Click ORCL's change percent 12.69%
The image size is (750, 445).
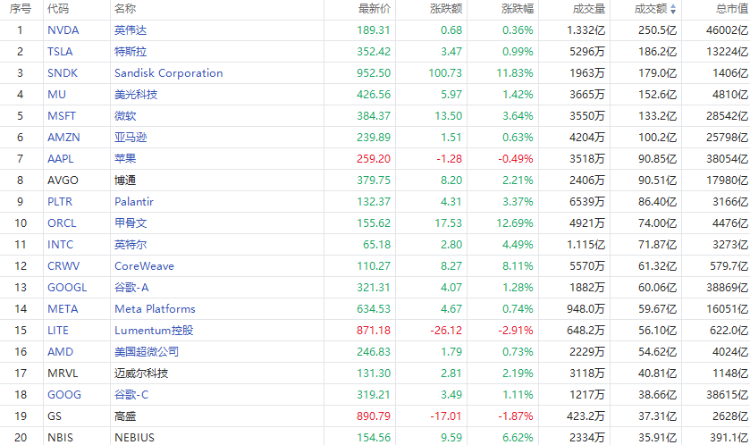[x=516, y=223]
